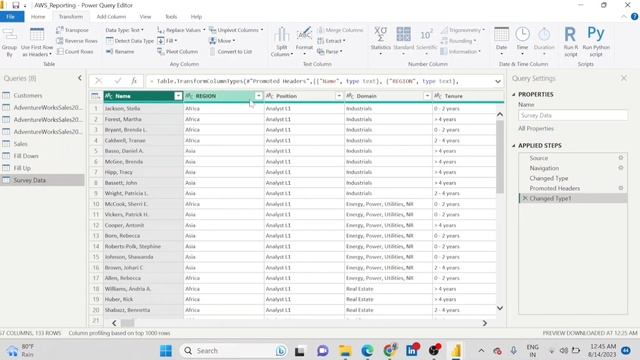
Task: Click Count Rows
Action: point(75,52)
